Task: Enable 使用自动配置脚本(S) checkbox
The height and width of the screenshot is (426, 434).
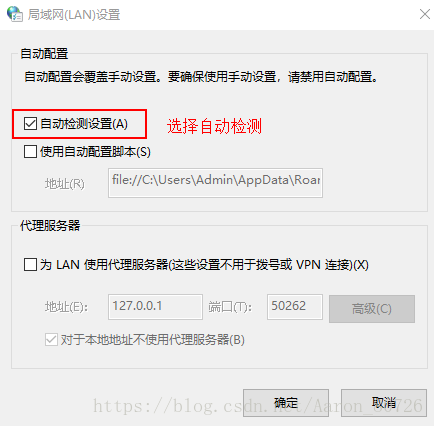Action: point(30,152)
